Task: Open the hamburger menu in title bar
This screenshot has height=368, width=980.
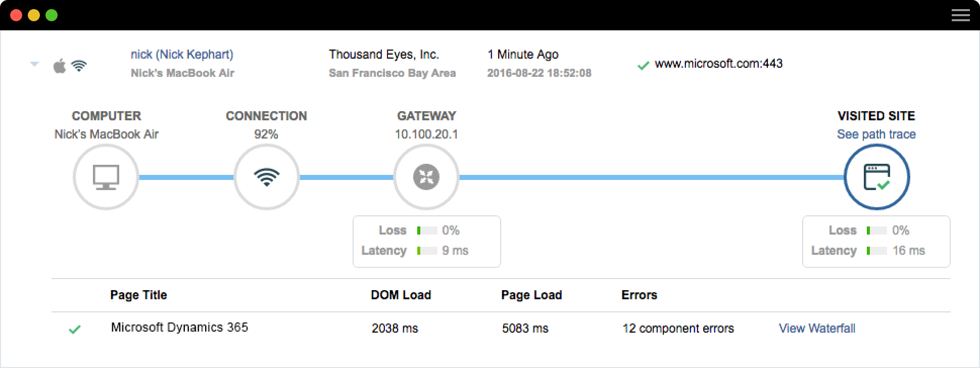Action: (960, 16)
